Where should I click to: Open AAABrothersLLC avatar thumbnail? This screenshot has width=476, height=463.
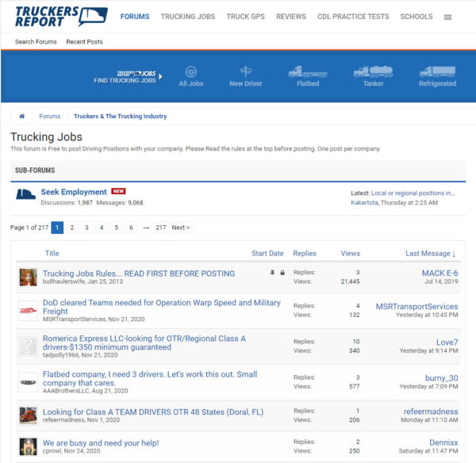point(29,382)
